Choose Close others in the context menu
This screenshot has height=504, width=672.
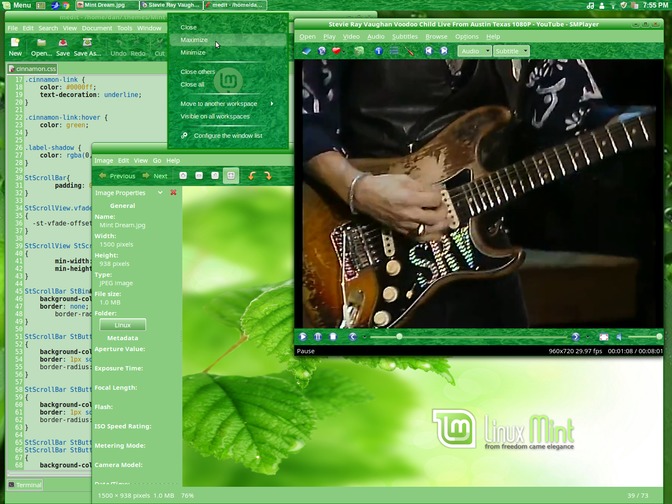pyautogui.click(x=228, y=72)
